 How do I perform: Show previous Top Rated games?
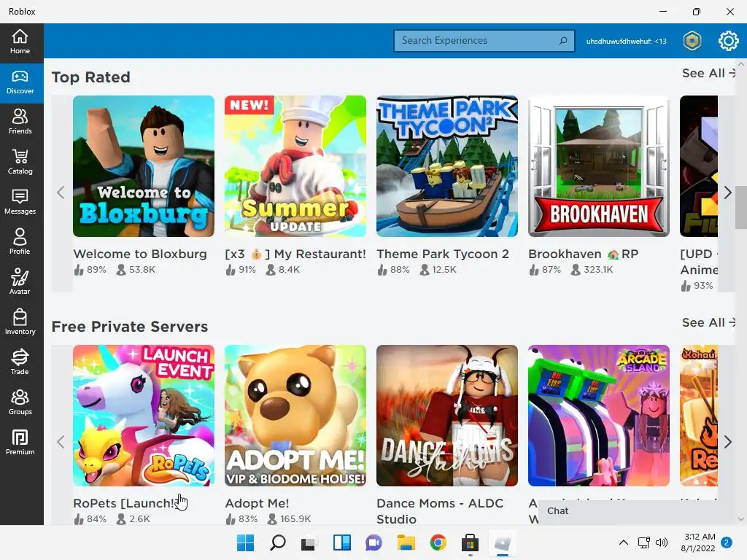[x=61, y=192]
